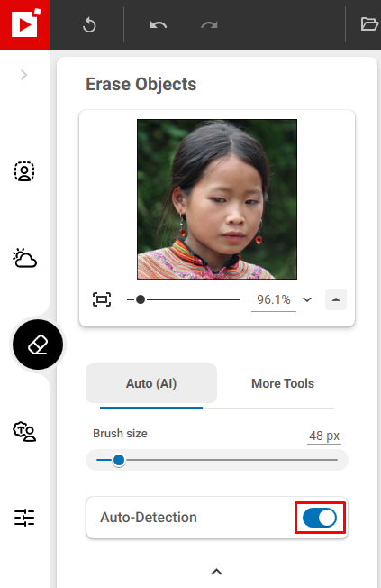The width and height of the screenshot is (381, 588).
Task: Click the reset/revert circular arrow icon
Action: (x=89, y=25)
